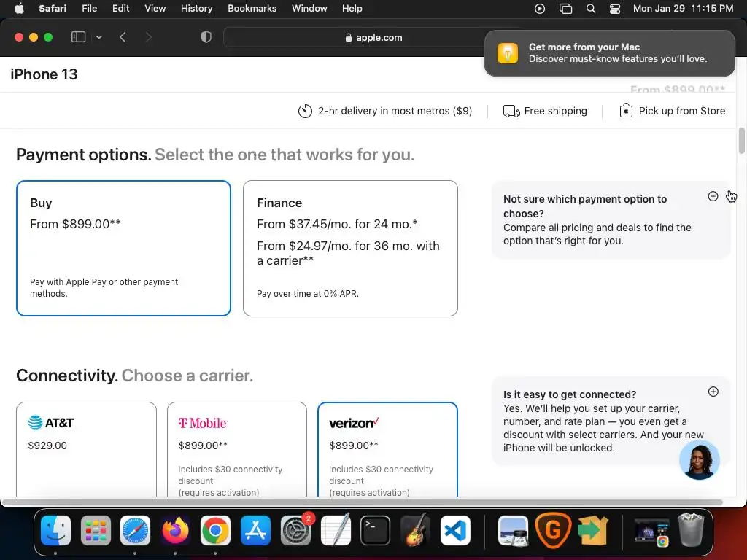Open the Help menu
Viewport: 747px width, 560px height.
pos(352,9)
